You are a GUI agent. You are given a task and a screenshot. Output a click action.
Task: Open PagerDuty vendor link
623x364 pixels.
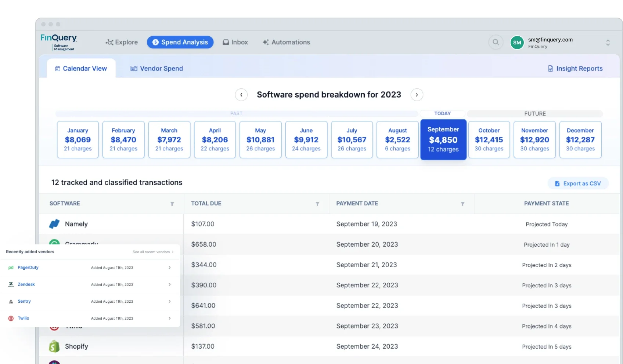pyautogui.click(x=28, y=267)
